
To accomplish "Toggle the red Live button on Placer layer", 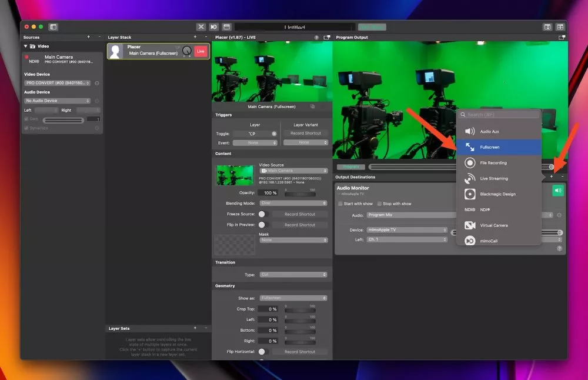I will click(x=201, y=51).
